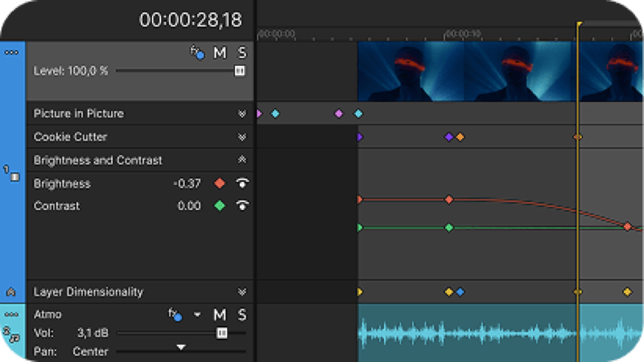Select Brightness value -0.37
This screenshot has width=644, height=362.
[x=188, y=183]
